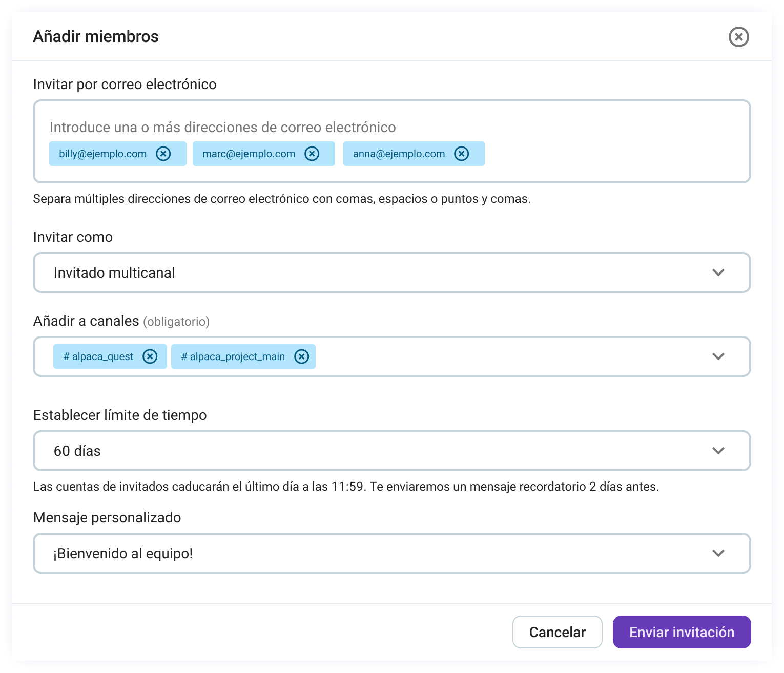
Task: Expand the Añadir a canales chevron arrow
Action: tap(718, 356)
